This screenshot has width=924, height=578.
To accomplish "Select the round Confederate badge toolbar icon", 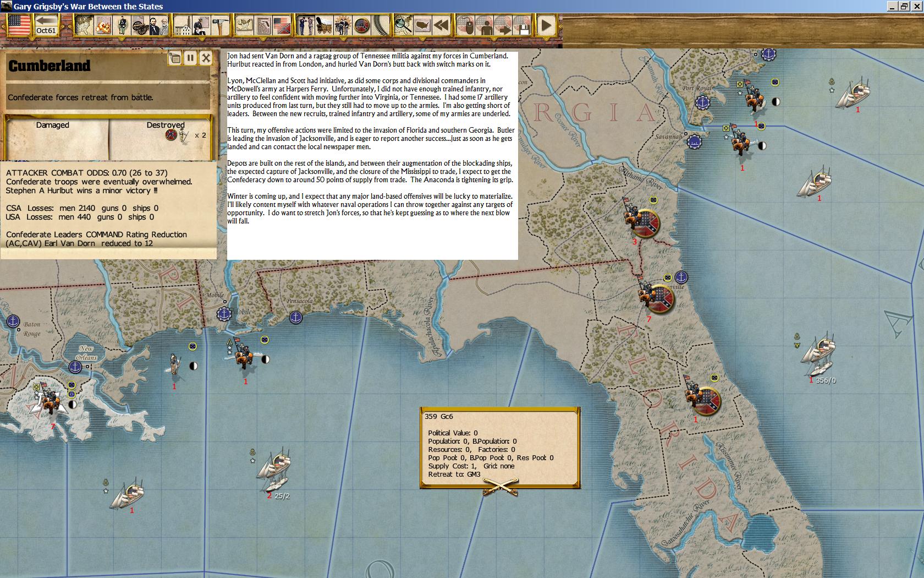I will click(x=361, y=25).
